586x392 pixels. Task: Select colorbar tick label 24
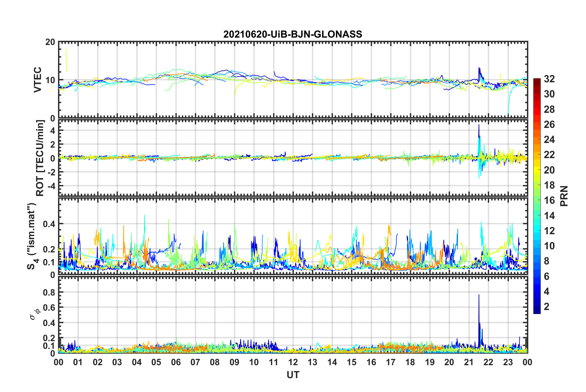(549, 140)
